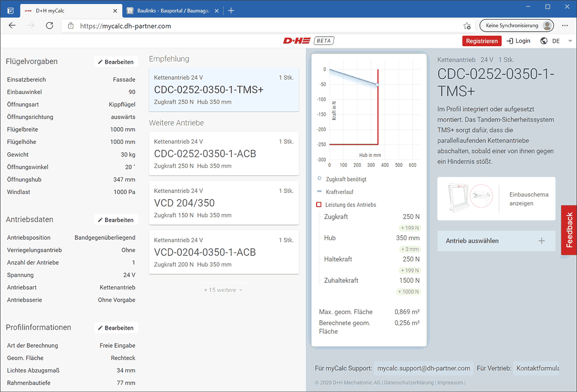Viewport: 577px width, 392px height.
Task: Click the BETA badge in header
Action: tap(324, 41)
